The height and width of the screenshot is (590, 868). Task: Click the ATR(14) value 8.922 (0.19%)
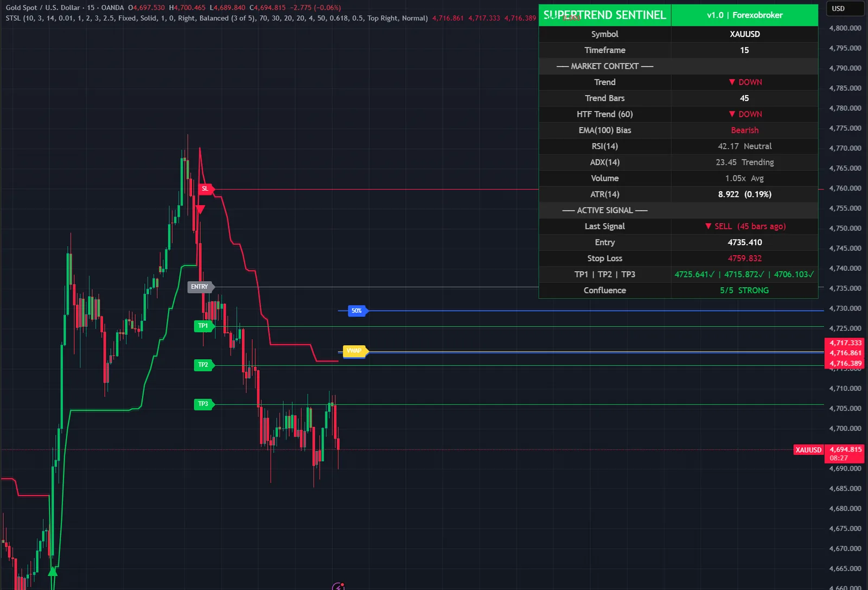pos(744,194)
